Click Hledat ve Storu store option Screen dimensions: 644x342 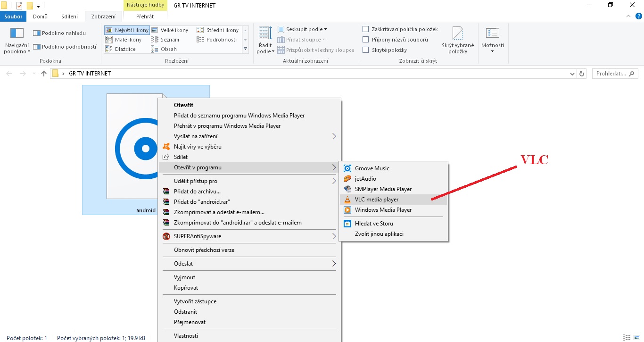(x=393, y=224)
